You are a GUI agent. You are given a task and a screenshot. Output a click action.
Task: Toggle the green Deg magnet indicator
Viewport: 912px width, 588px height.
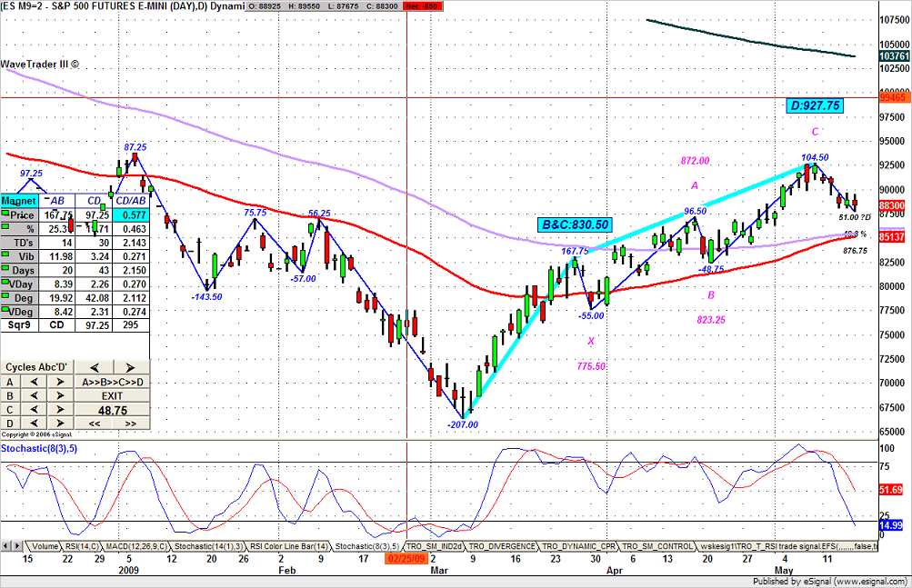(x=6, y=297)
